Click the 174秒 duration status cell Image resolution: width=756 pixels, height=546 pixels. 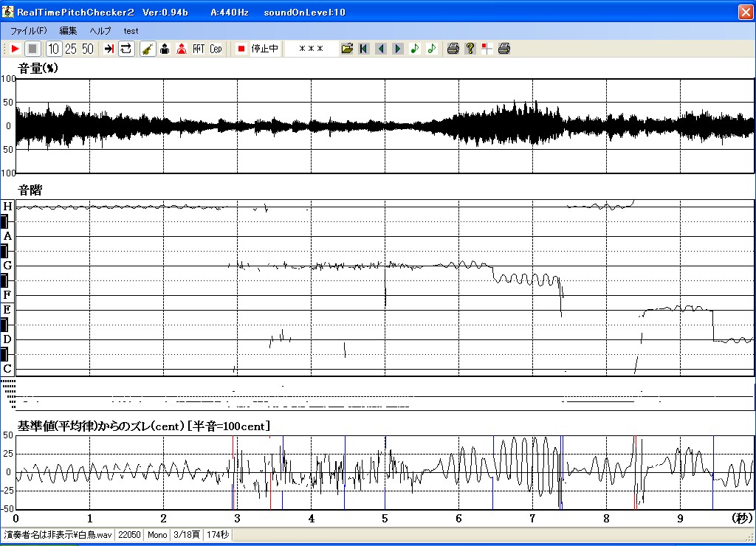(218, 534)
